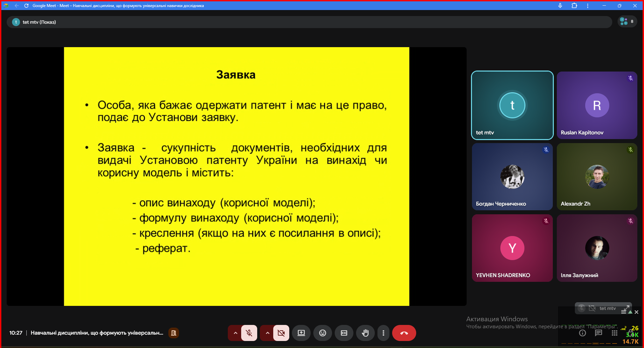This screenshot has height=348, width=644.
Task: Close the network monitor overlay
Action: [x=636, y=312]
